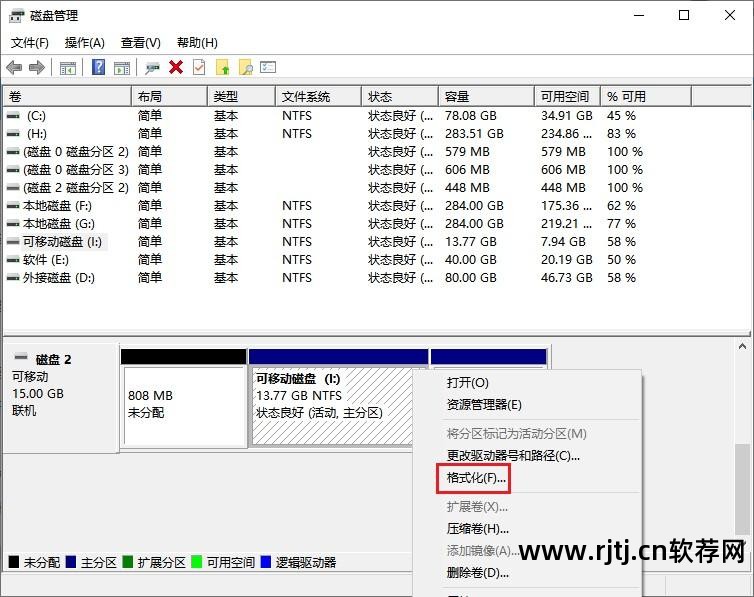Viewport: 754px width, 597px height.
Task: Click the drive icon beside 软件 (E:)
Action: [13, 260]
